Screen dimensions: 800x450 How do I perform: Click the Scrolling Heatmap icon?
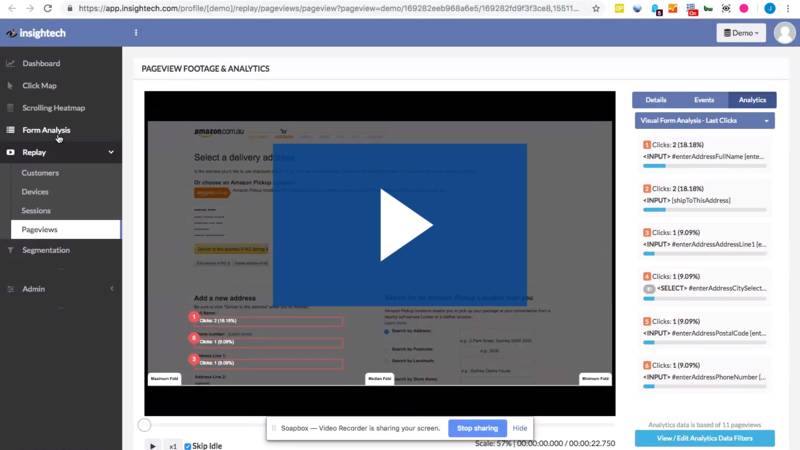point(10,108)
